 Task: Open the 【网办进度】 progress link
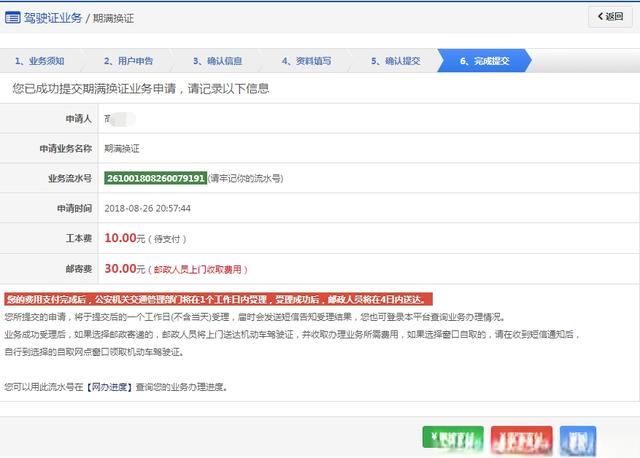coord(109,387)
